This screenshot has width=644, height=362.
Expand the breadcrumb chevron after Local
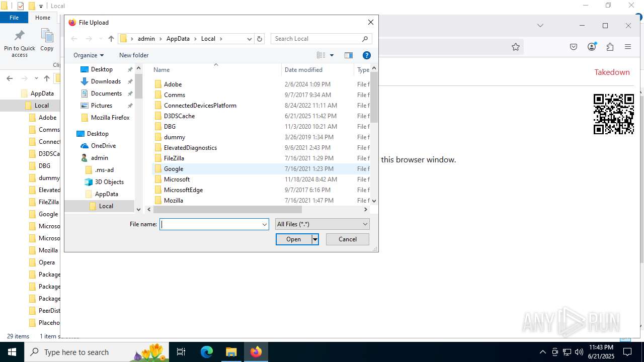(x=220, y=39)
